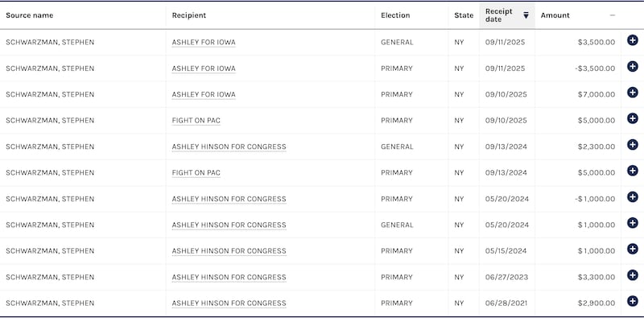
Task: Open details for the $7,000.00 contribution
Action: pos(633,93)
